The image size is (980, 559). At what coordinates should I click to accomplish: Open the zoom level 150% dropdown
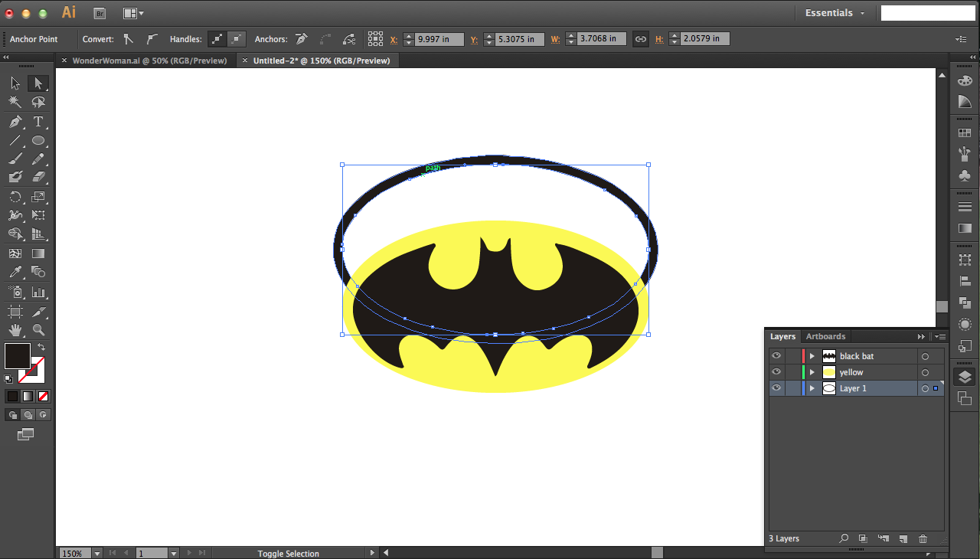96,553
